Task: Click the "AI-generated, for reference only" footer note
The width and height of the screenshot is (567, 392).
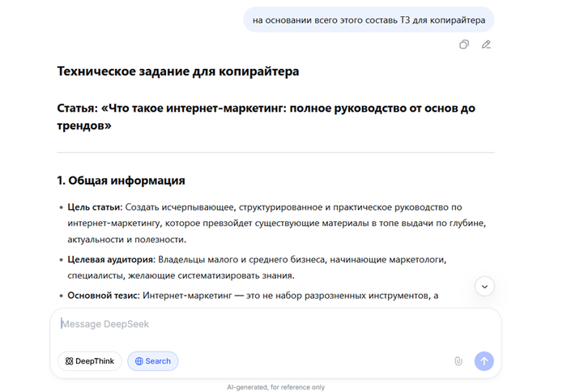Action: 275,387
